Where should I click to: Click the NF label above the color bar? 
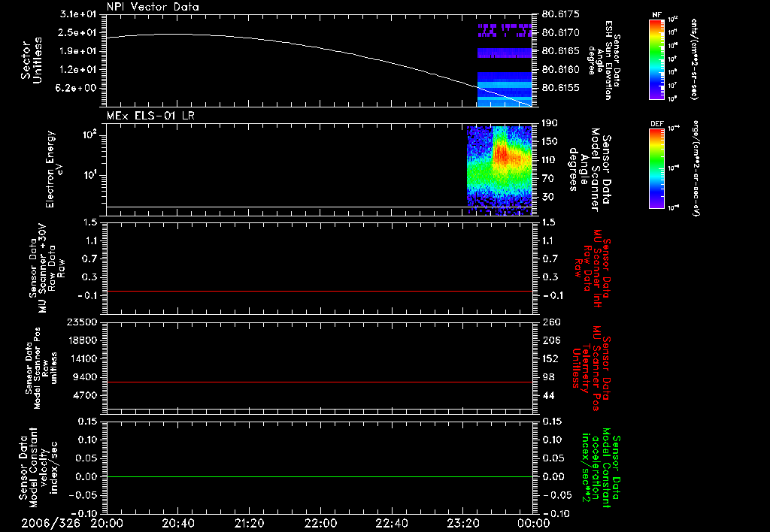(656, 15)
